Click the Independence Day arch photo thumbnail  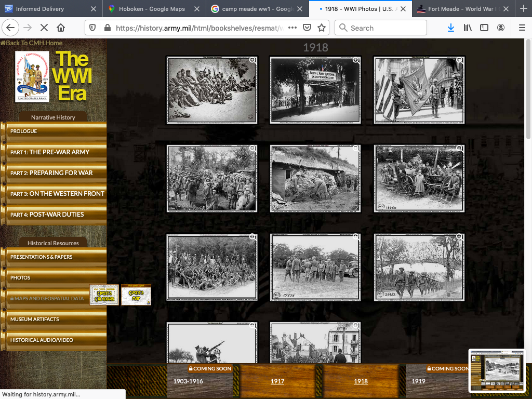pos(315,90)
